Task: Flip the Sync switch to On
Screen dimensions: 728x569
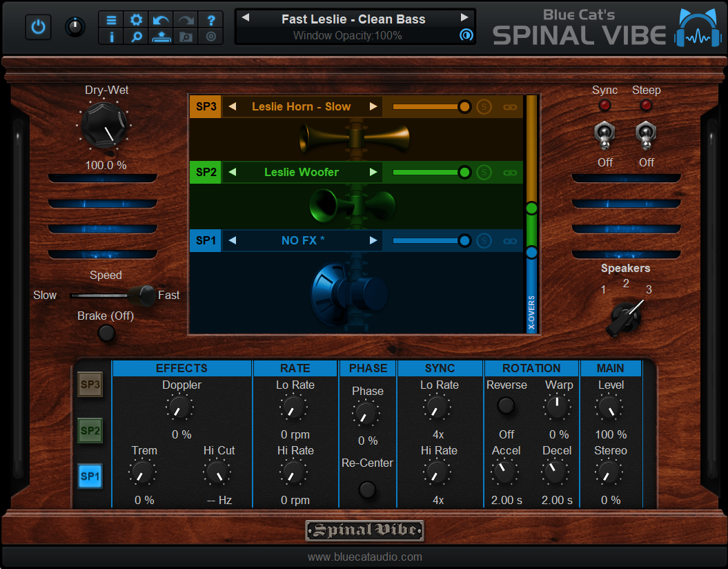Action: click(604, 136)
